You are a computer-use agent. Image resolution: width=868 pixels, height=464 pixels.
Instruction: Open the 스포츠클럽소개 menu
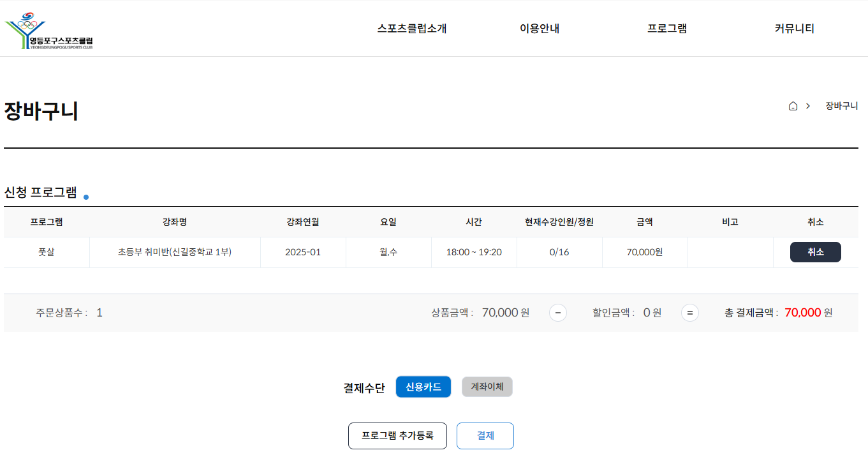[x=411, y=29]
